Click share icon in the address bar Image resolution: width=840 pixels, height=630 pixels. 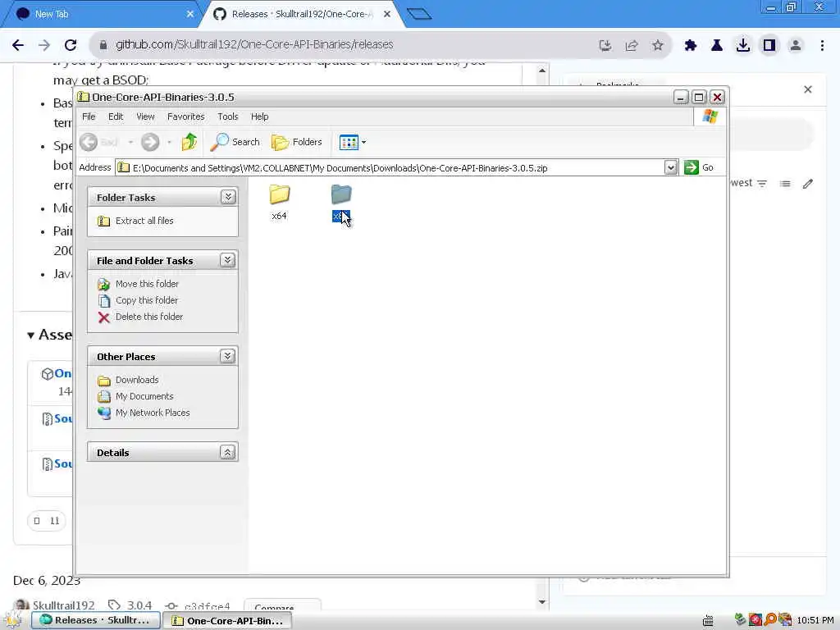pyautogui.click(x=632, y=46)
